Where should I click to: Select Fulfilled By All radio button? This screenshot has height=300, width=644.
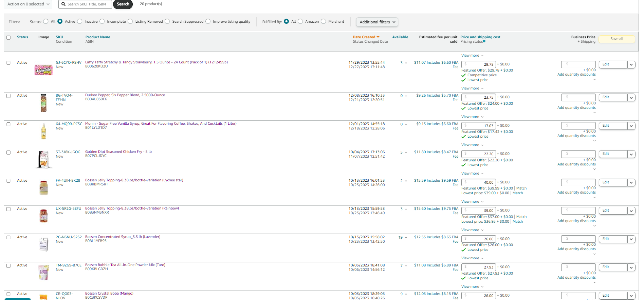click(x=287, y=21)
